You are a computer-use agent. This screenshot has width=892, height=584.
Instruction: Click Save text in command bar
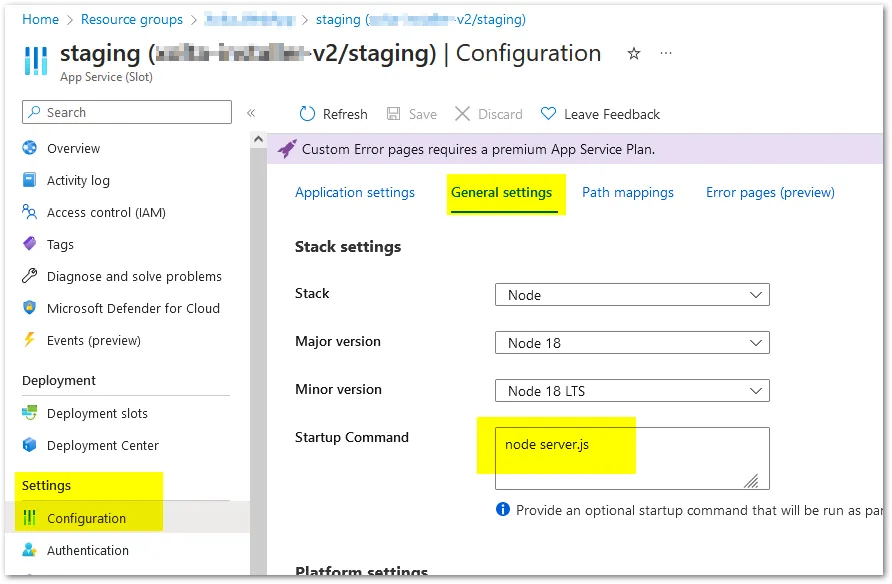point(423,114)
